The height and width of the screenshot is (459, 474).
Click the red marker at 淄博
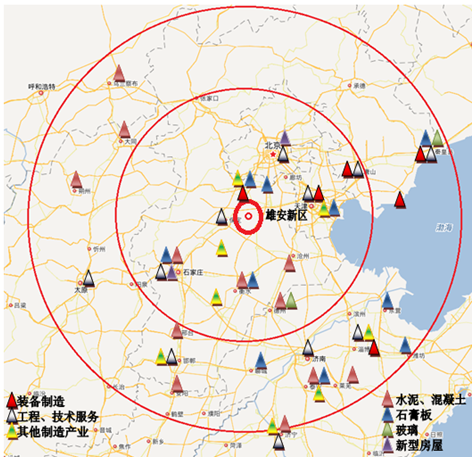(374, 348)
